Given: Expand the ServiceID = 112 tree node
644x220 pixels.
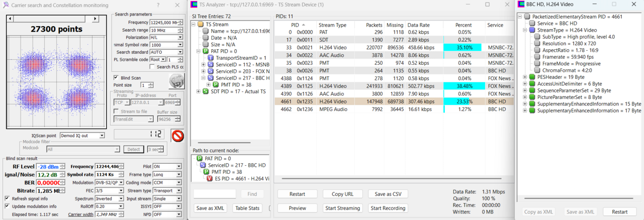Looking at the screenshot, I should click(x=203, y=65).
